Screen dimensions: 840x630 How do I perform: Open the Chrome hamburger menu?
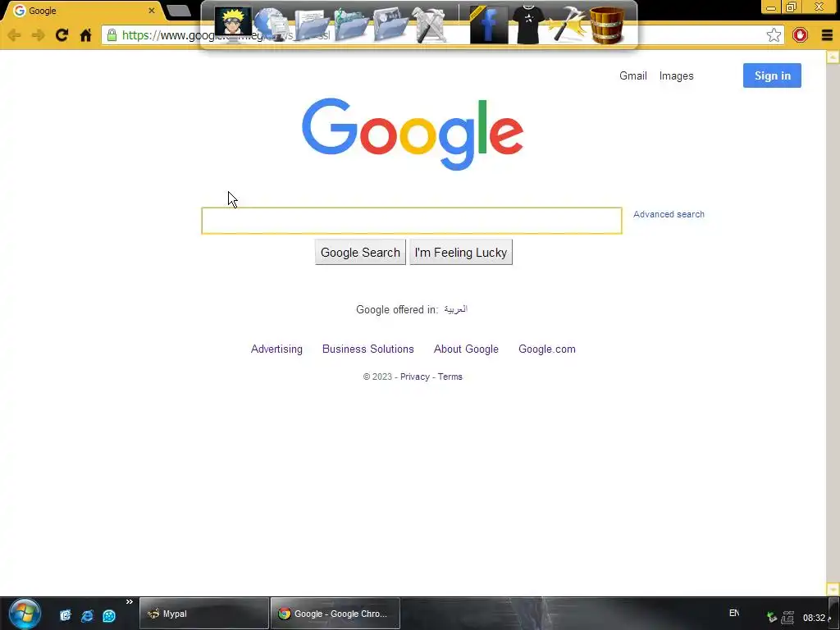click(827, 35)
